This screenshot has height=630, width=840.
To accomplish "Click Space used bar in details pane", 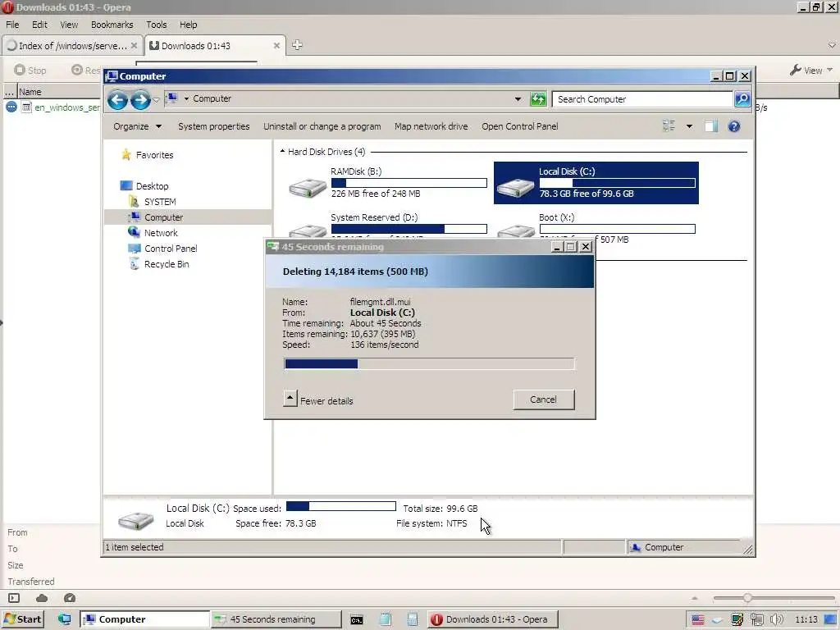I will coord(341,506).
